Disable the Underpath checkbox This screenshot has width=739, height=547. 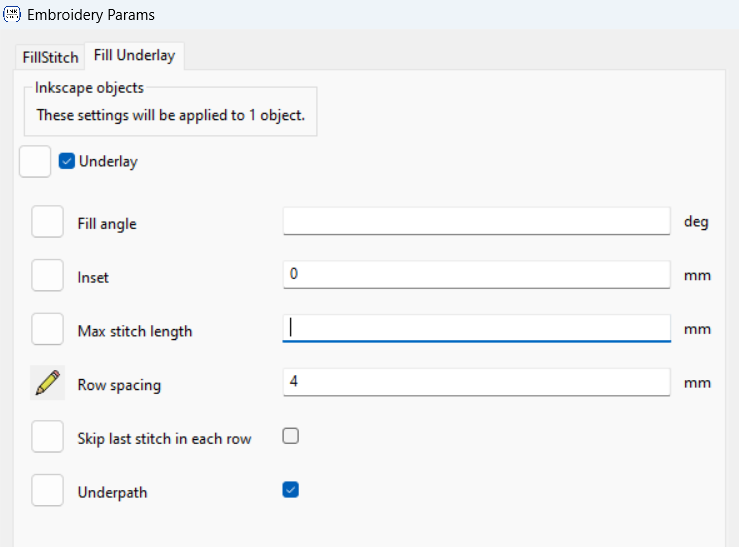pyautogui.click(x=291, y=490)
